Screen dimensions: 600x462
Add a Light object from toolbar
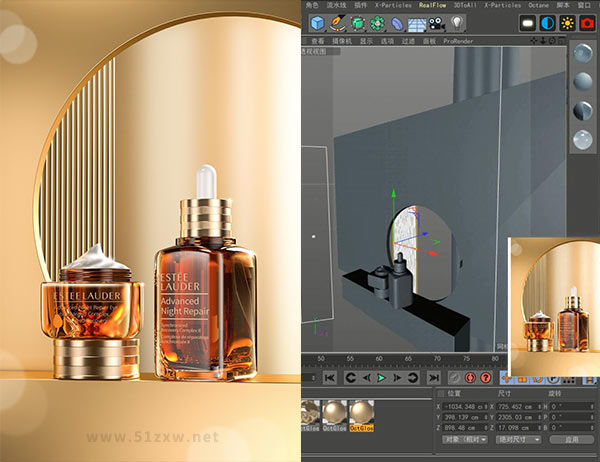(x=457, y=23)
